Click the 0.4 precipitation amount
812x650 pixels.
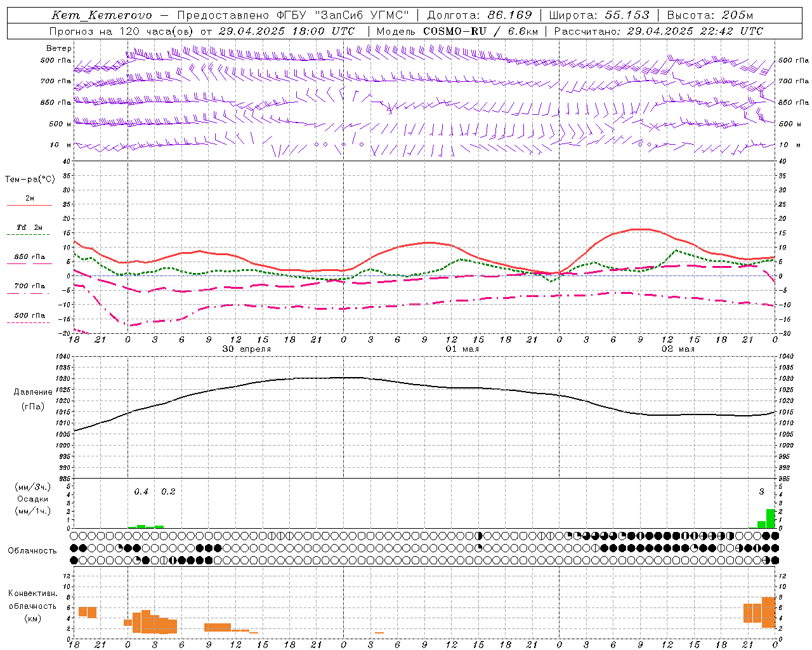click(x=141, y=492)
